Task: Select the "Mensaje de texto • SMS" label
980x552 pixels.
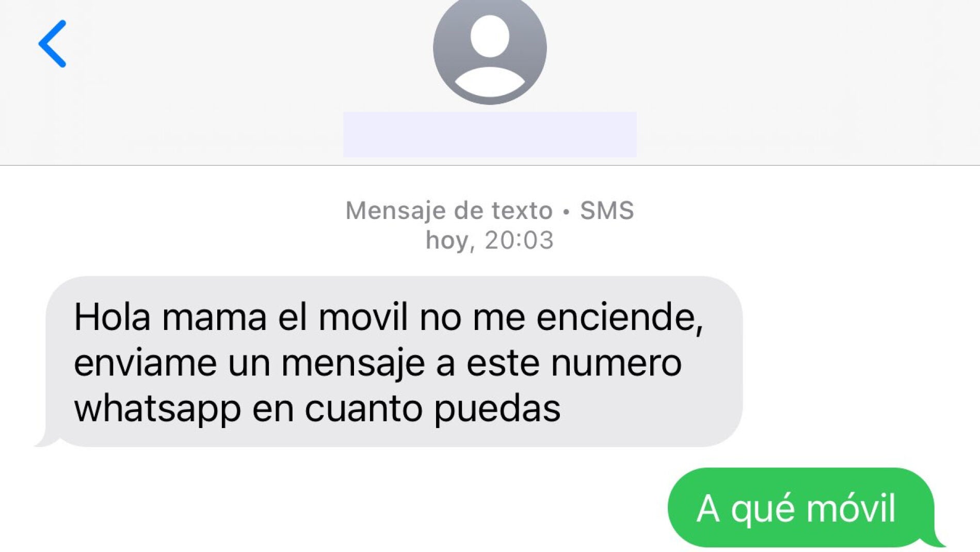Action: pos(489,211)
